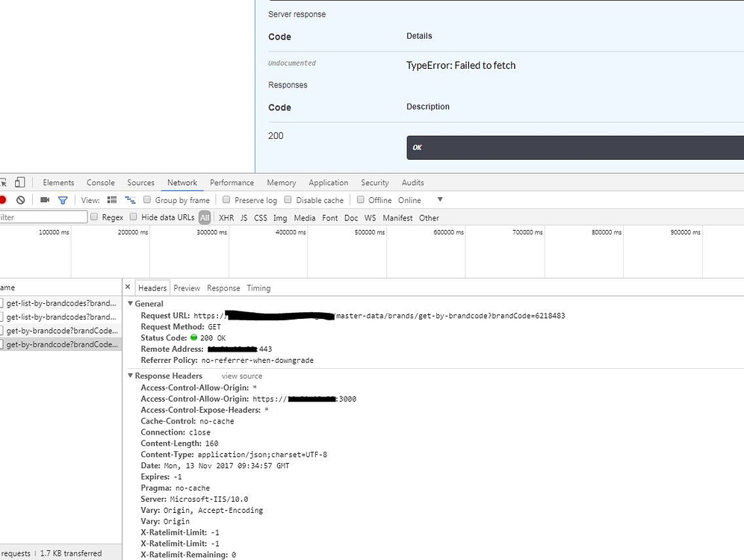Toggle the network overview waterfall icon
Viewport: 744px width, 560px height.
tap(130, 200)
